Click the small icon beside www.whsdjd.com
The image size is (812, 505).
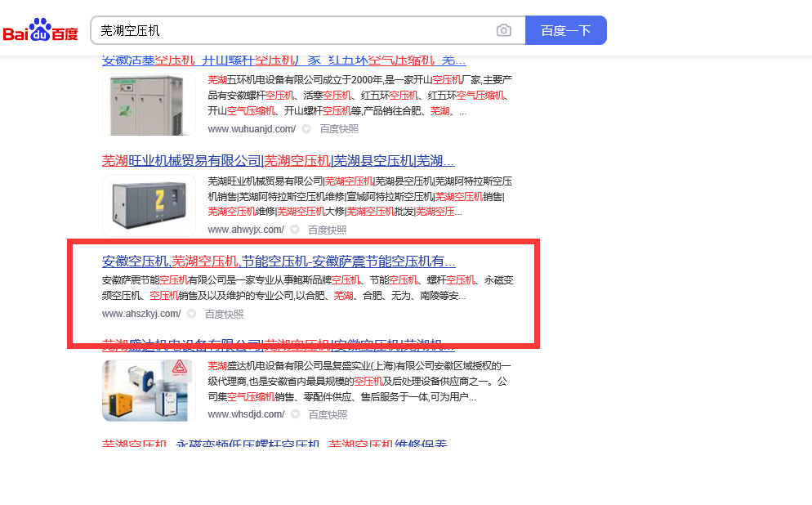[x=295, y=414]
